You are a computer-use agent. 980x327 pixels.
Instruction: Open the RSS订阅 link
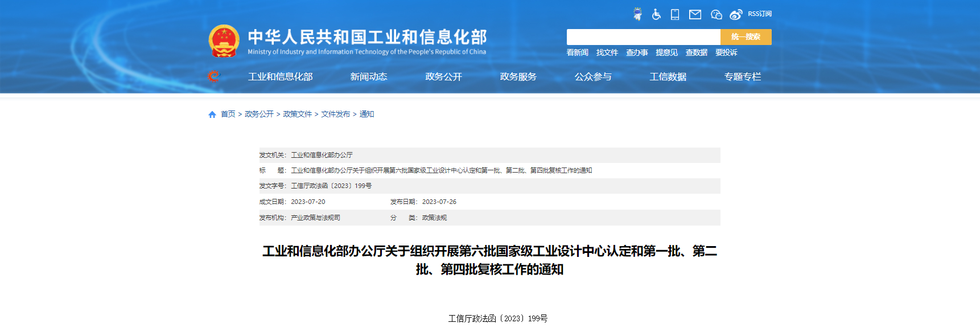759,14
